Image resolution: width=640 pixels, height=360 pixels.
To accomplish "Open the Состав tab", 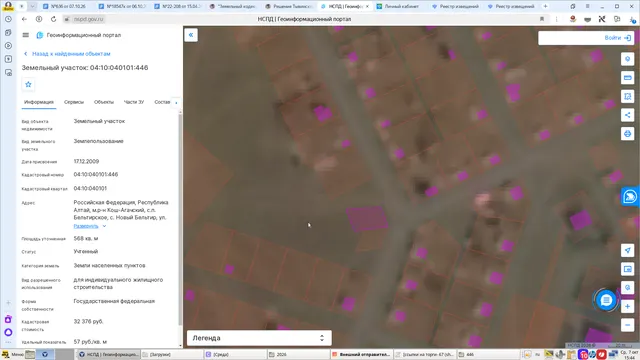I will (x=162, y=102).
